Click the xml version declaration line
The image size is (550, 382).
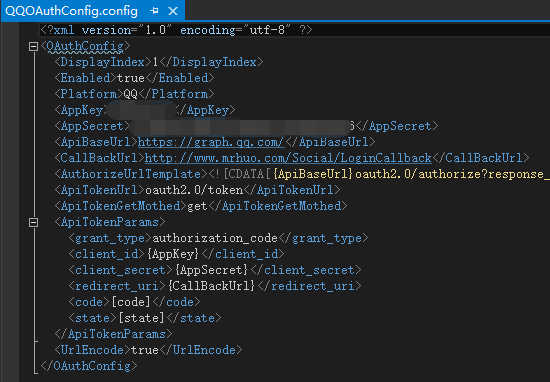coord(176,30)
